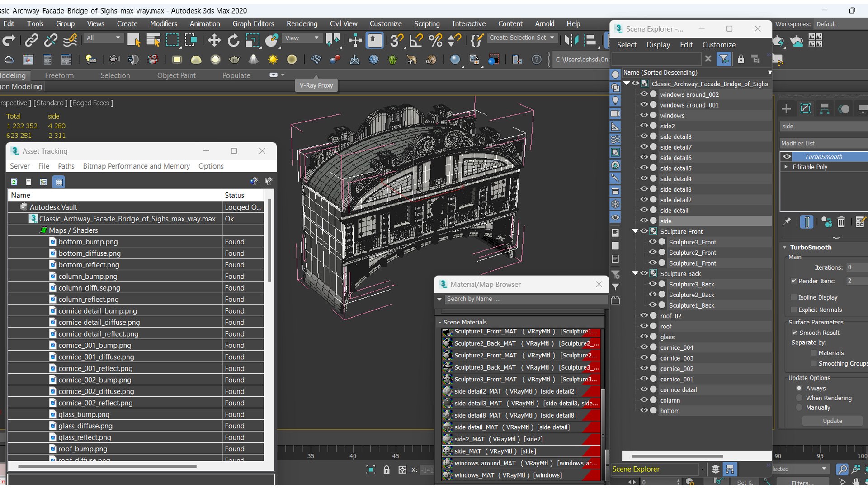Image resolution: width=868 pixels, height=488 pixels.
Task: Click the Unlink Selection tool
Action: [50, 41]
